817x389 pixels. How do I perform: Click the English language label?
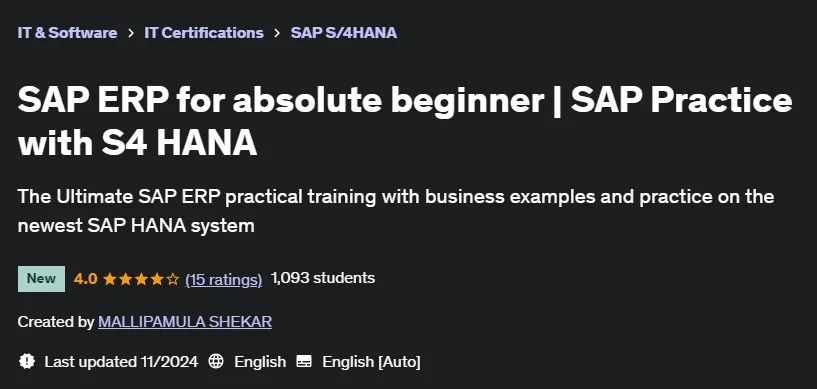(x=260, y=361)
